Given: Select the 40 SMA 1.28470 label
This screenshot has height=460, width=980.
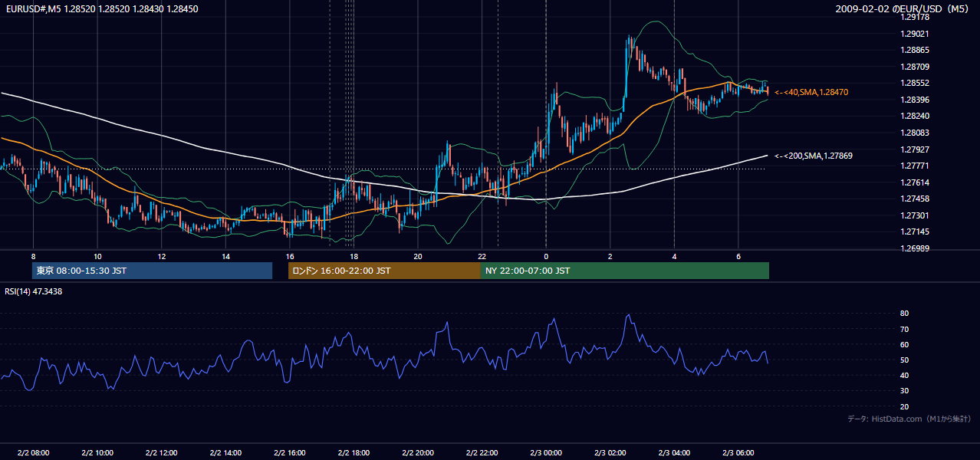Looking at the screenshot, I should pyautogui.click(x=811, y=92).
